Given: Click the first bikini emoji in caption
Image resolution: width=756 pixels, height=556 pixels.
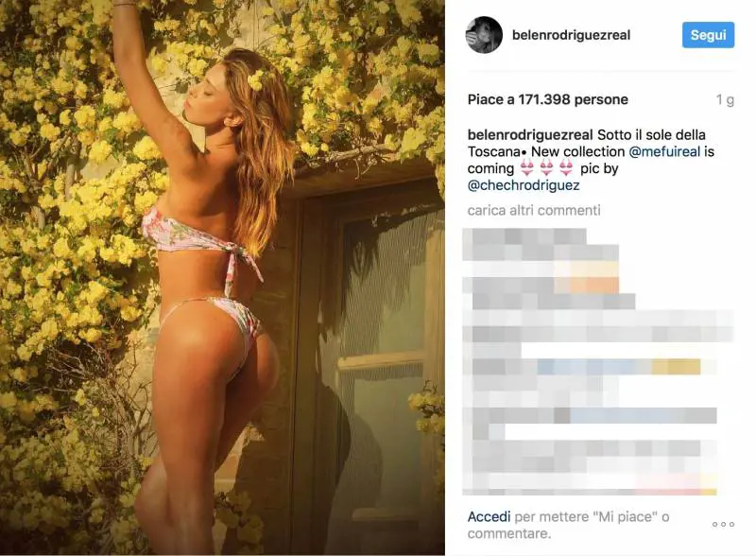Looking at the screenshot, I should pos(526,168).
